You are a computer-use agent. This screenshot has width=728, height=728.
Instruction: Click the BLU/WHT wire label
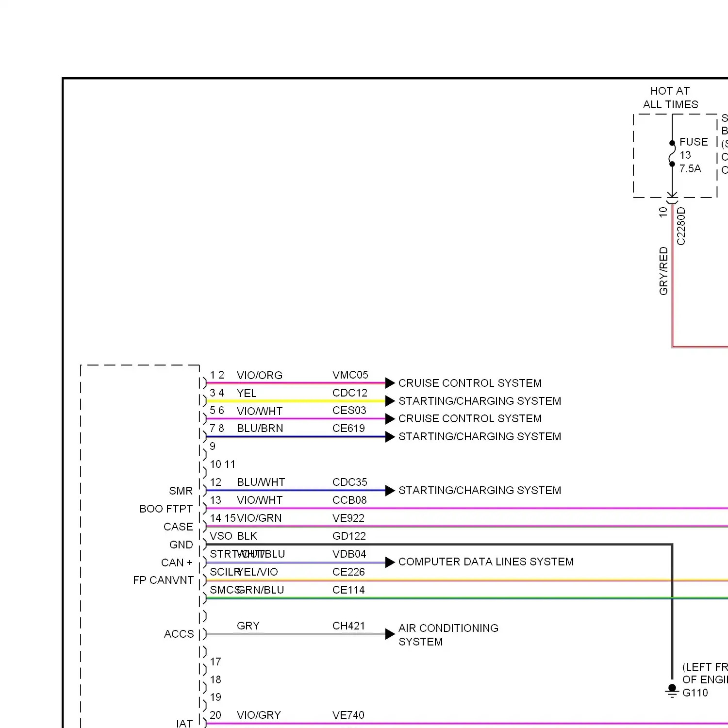click(261, 482)
